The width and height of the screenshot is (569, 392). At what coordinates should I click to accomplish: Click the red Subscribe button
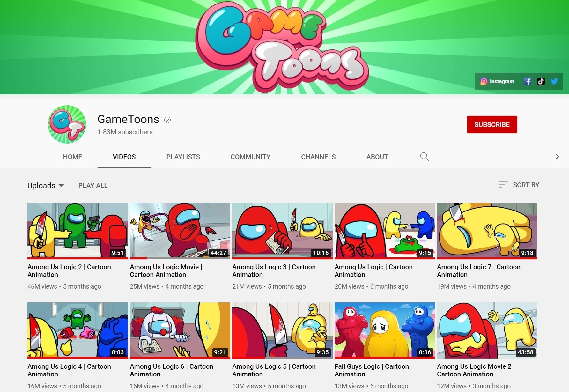(492, 124)
